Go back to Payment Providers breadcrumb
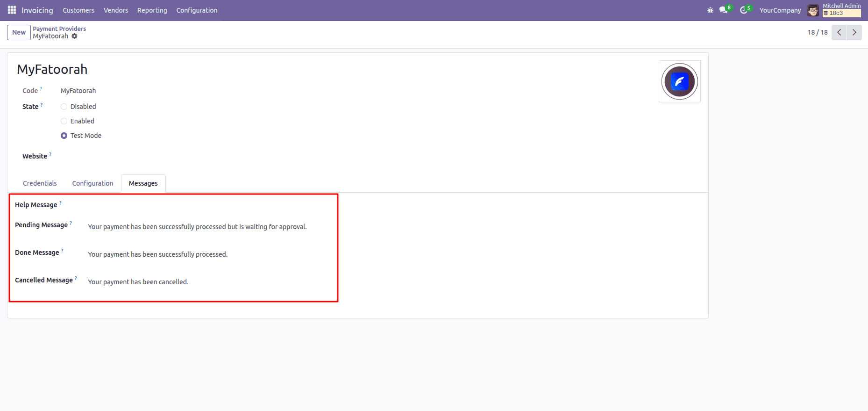 59,29
